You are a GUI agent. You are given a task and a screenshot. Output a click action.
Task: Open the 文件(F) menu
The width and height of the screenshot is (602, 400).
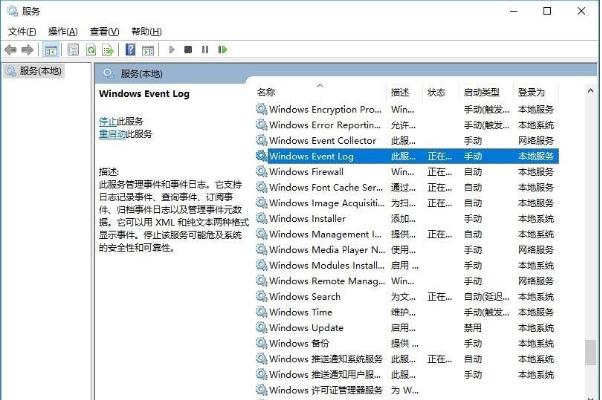pos(22,31)
